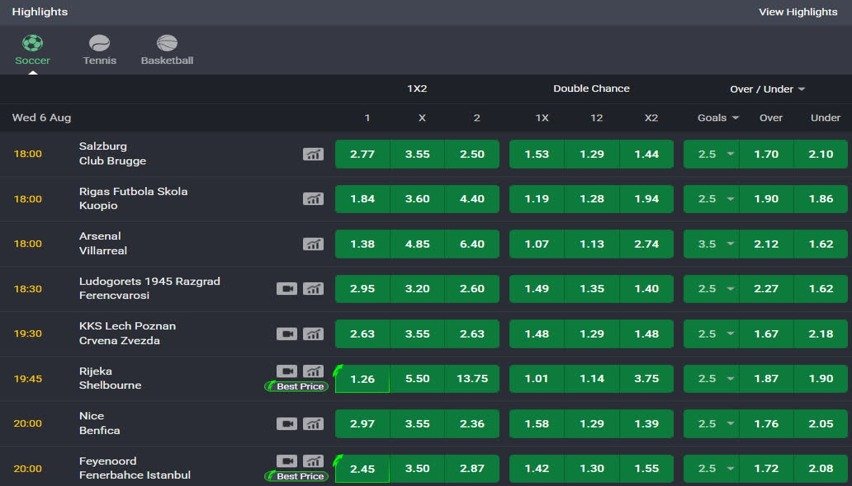The image size is (852, 486).
Task: Open stats icon for KKS Lech Poznan match
Action: pyautogui.click(x=313, y=334)
